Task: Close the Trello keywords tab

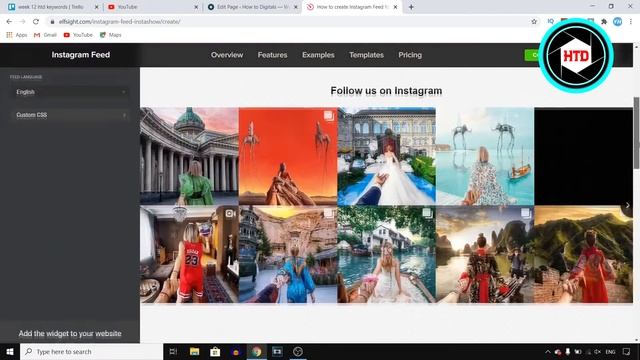Action: click(97, 7)
